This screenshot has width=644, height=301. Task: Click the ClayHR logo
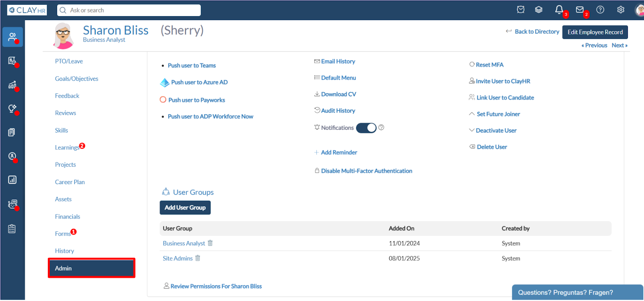pyautogui.click(x=27, y=10)
